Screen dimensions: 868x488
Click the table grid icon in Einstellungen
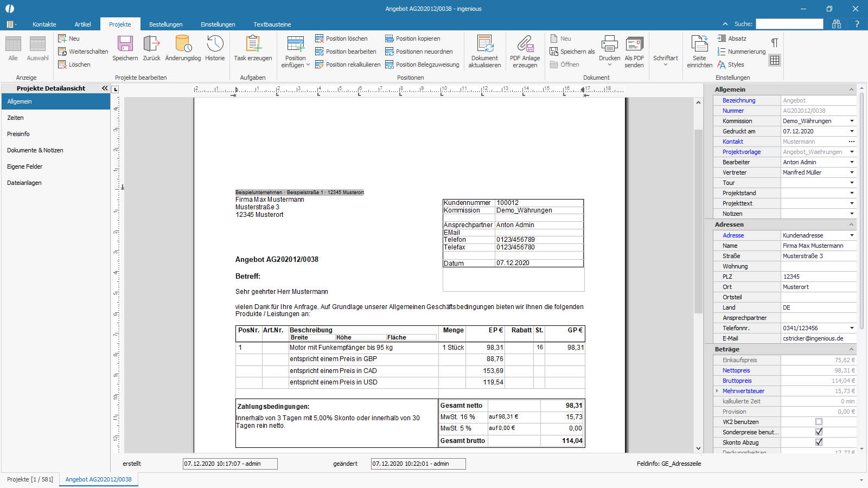[775, 60]
